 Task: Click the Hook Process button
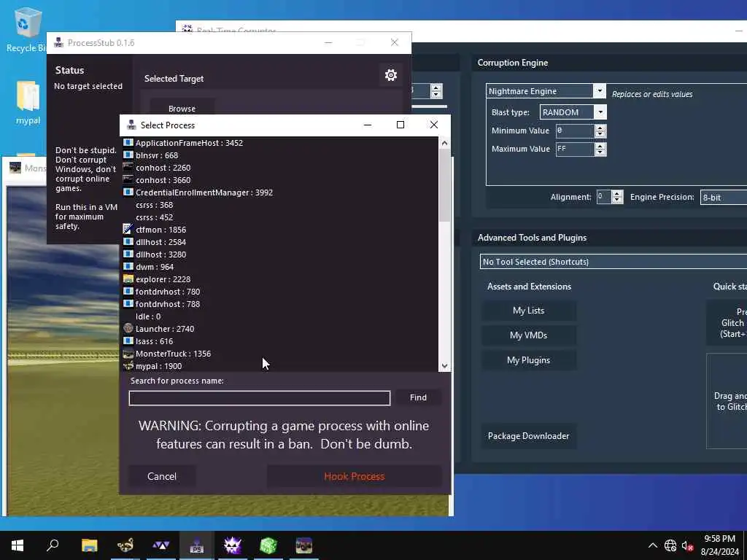click(x=354, y=476)
